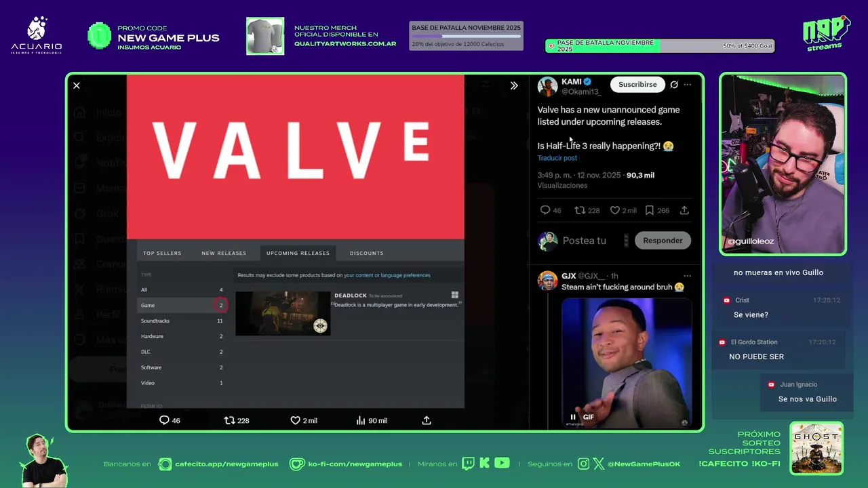Viewport: 868px width, 488px height.
Task: Open the Deadlock game thumbnail
Action: pyautogui.click(x=283, y=313)
